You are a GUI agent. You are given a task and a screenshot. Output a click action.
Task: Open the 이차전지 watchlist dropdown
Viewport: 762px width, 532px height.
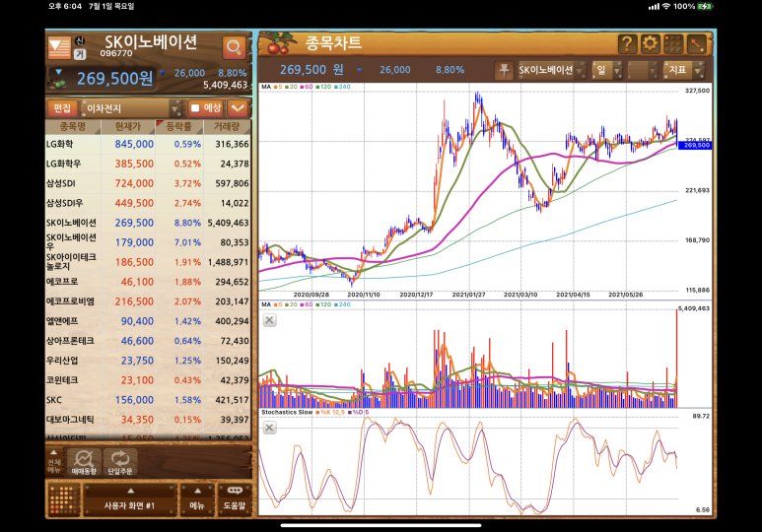(132, 108)
